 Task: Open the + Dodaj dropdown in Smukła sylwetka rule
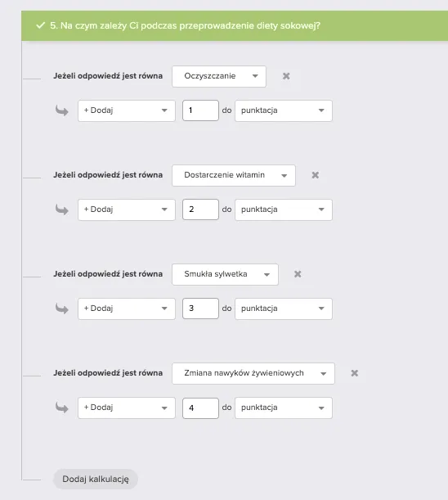[127, 309]
